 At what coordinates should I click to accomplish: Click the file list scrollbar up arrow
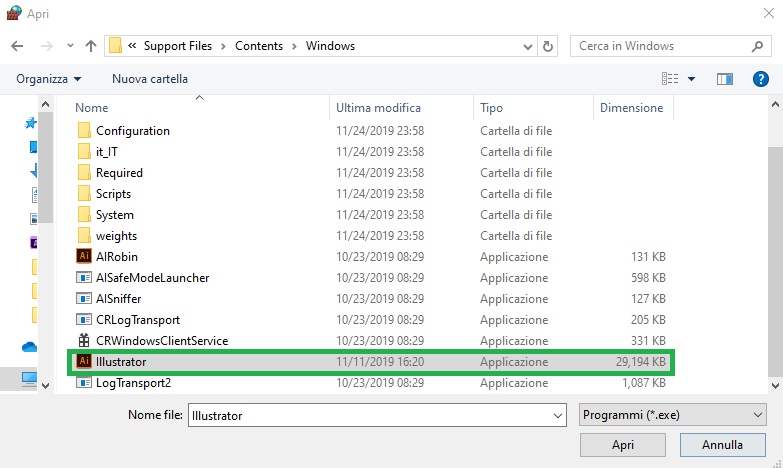pos(775,104)
